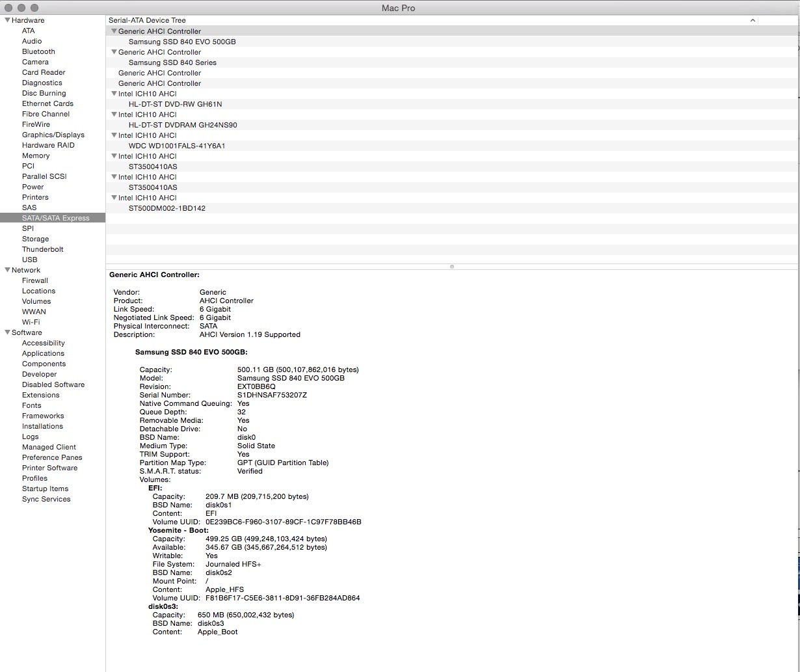The height and width of the screenshot is (672, 800).
Task: Collapse the Network section in sidebar
Action: (8, 270)
